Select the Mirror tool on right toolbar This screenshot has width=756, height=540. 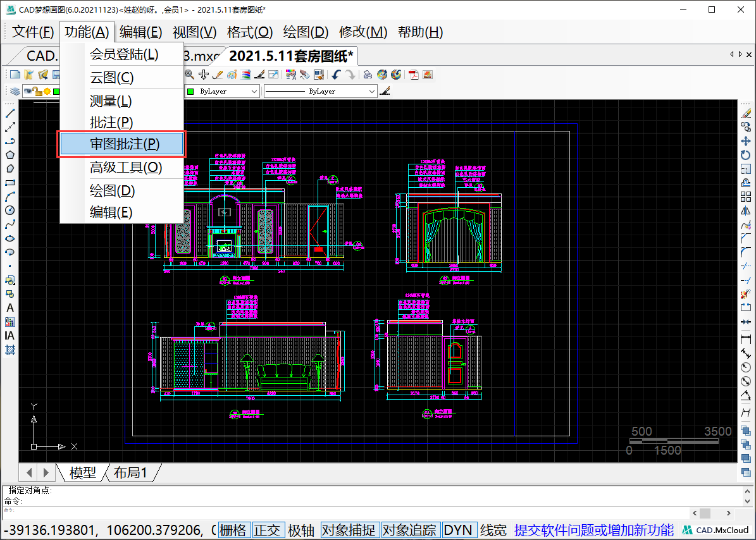pyautogui.click(x=746, y=211)
